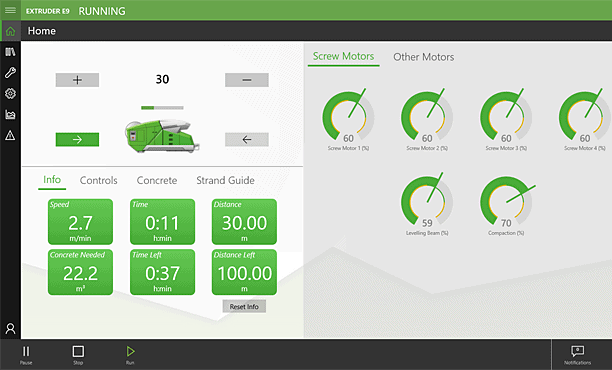This screenshot has height=370, width=612.
Task: Click the Reset Info button
Action: coord(244,306)
